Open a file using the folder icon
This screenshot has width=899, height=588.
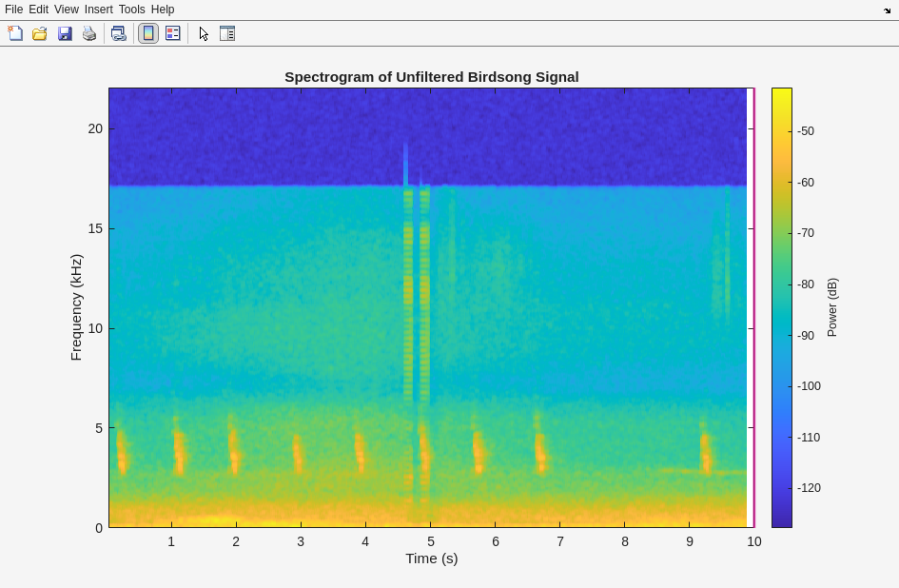pyautogui.click(x=40, y=33)
